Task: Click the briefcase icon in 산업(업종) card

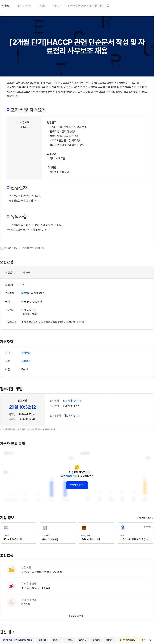Action: click(x=84, y=528)
